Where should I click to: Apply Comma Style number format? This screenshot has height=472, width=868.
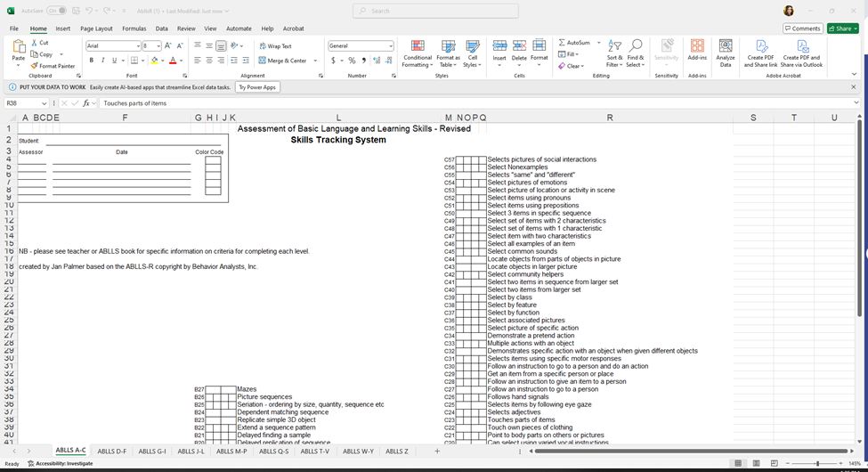[364, 61]
